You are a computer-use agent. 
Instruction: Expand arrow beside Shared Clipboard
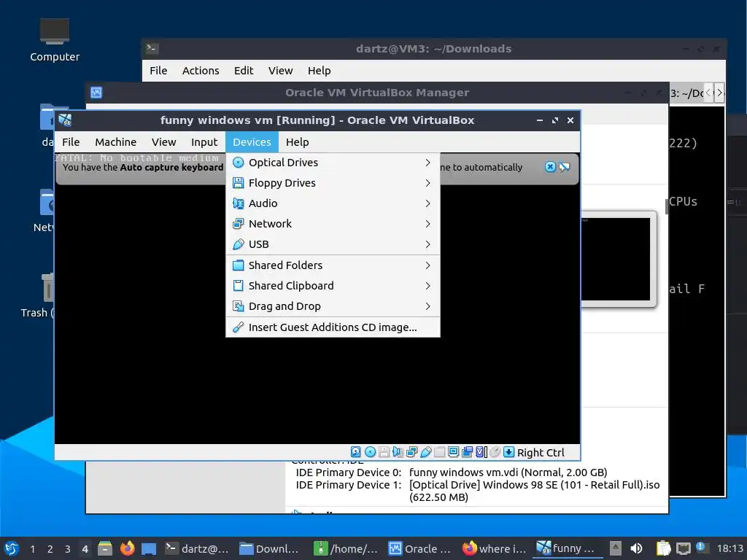click(427, 286)
